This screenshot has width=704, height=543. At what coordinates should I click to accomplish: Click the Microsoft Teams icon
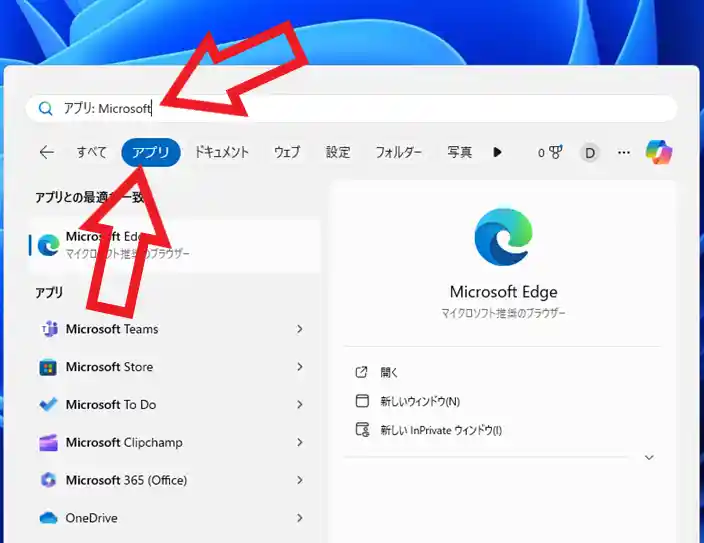pyautogui.click(x=48, y=329)
